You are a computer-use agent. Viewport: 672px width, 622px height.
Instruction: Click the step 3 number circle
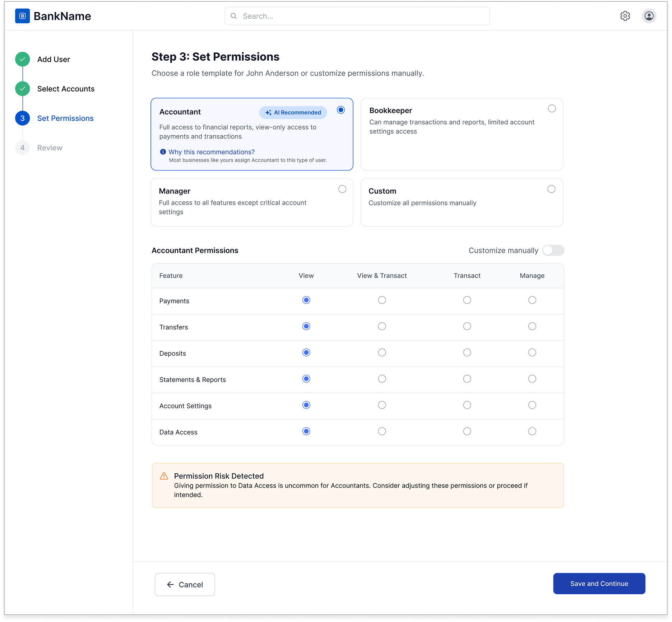[x=22, y=118]
